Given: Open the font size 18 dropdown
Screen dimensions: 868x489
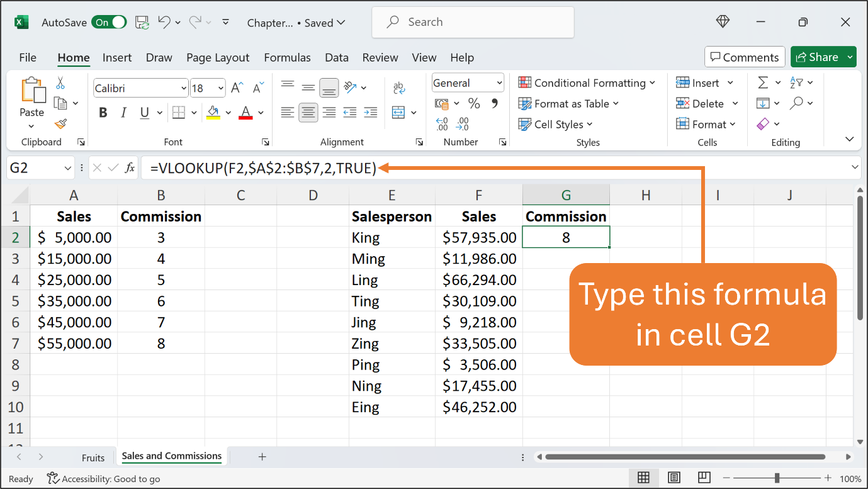Looking at the screenshot, I should tap(221, 88).
